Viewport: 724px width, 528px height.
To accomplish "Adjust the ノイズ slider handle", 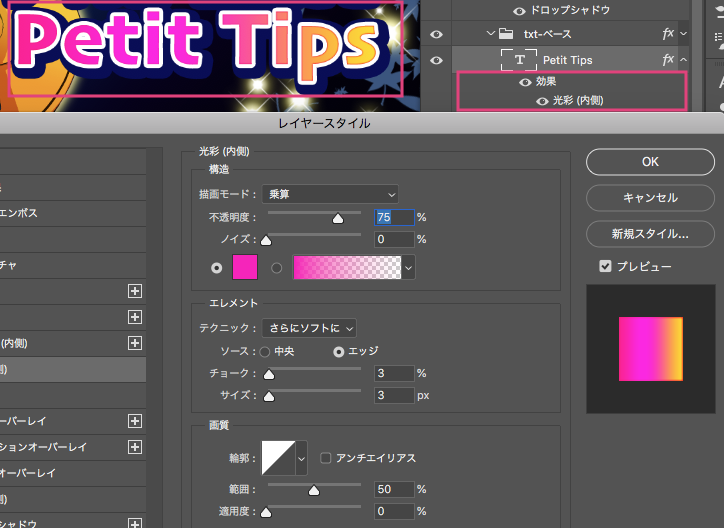I will [266, 240].
